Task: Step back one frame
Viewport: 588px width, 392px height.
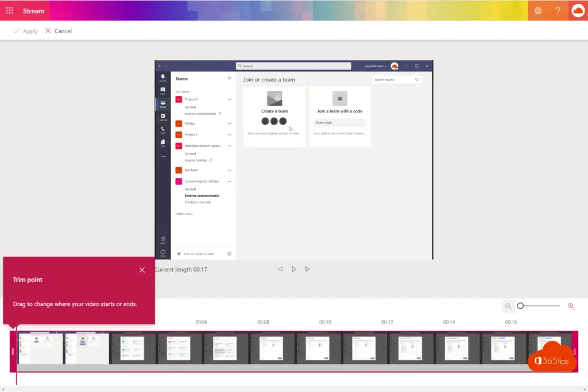Action: pyautogui.click(x=280, y=269)
